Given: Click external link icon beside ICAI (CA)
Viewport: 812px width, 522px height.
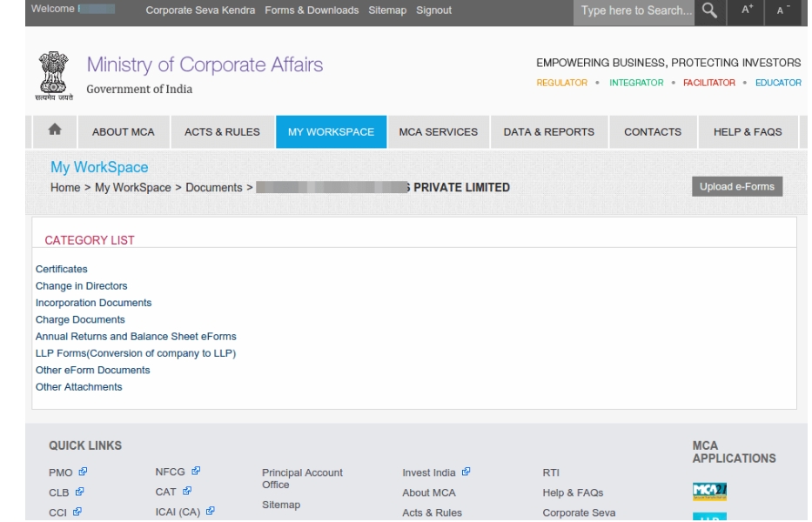Looking at the screenshot, I should coord(211,512).
